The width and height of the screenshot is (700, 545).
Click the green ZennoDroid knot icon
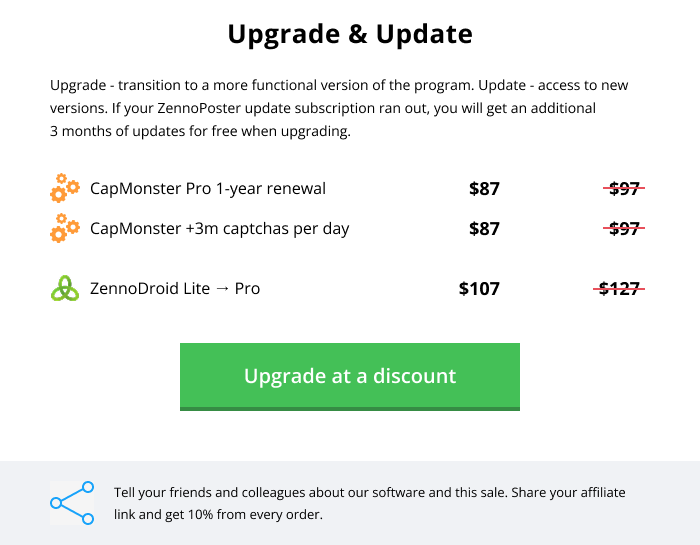click(65, 288)
